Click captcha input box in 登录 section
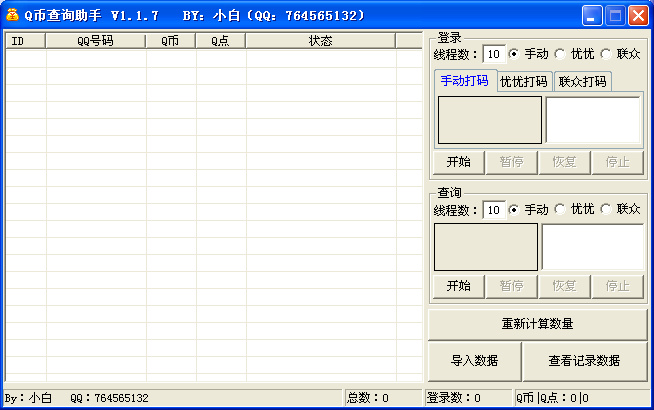This screenshot has width=654, height=410. pos(593,120)
